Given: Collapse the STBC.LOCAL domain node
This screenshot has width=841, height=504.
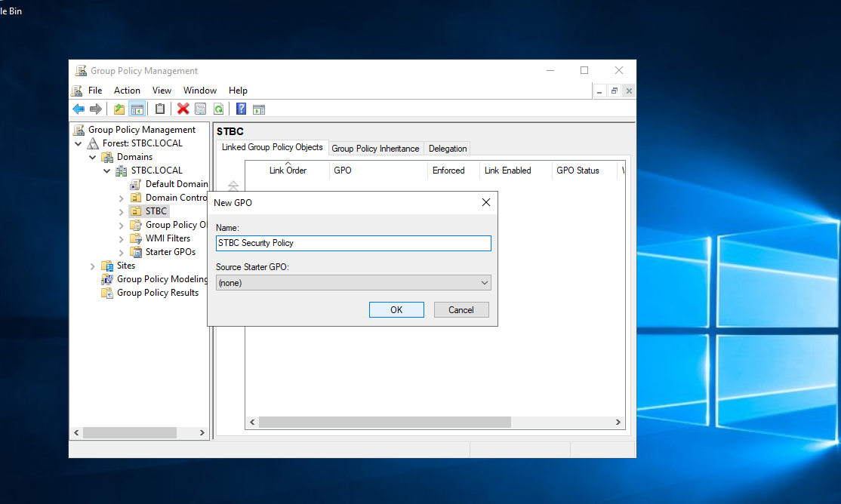Looking at the screenshot, I should click(106, 171).
